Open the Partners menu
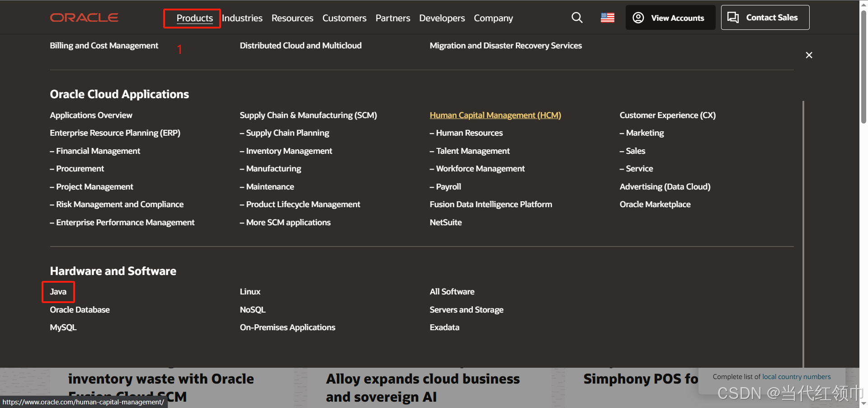Viewport: 868px width, 408px height. (393, 18)
